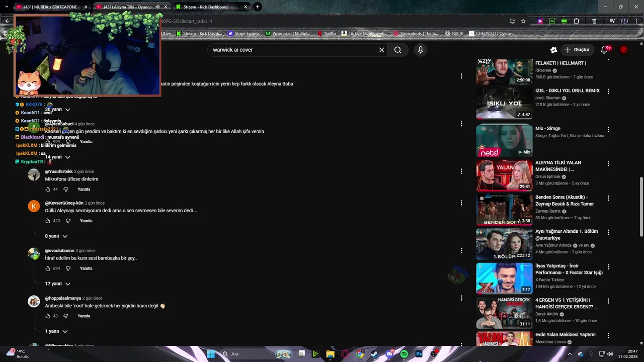
Task: Start voice search with the microphone icon
Action: pos(421,50)
